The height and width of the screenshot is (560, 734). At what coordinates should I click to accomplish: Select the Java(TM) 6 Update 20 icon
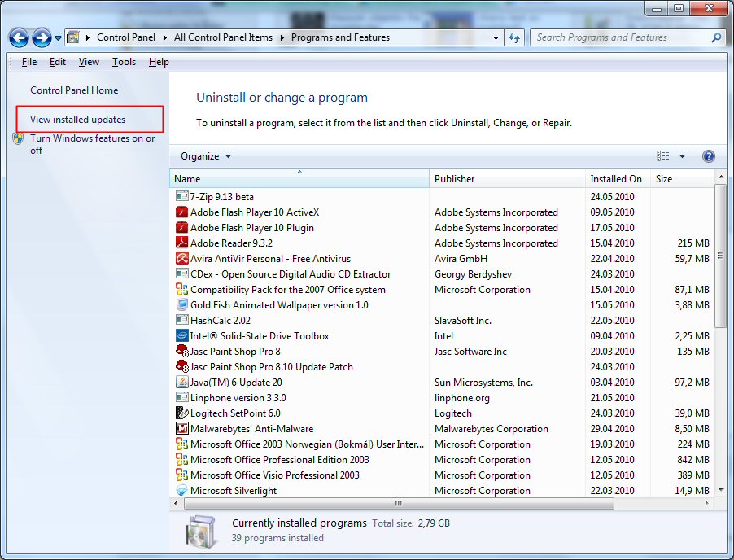pos(181,382)
